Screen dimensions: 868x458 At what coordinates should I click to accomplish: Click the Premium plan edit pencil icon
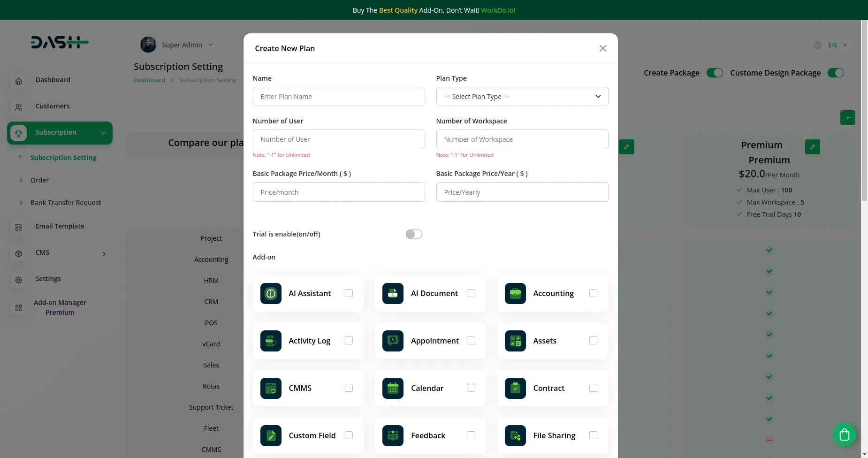click(x=812, y=147)
